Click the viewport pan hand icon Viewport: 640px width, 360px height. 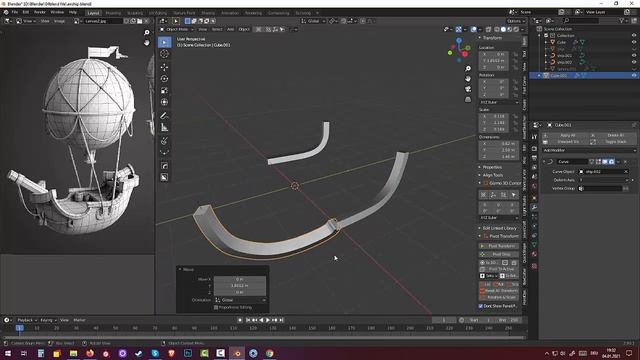pyautogui.click(x=468, y=78)
